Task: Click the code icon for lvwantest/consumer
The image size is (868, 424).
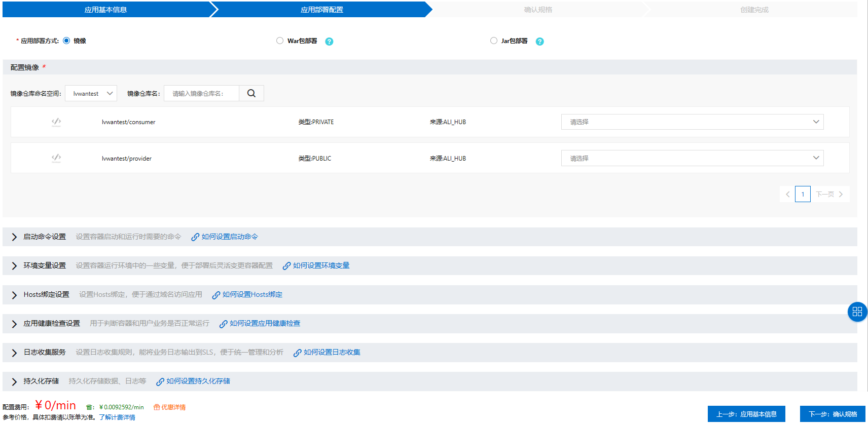Action: [x=56, y=122]
